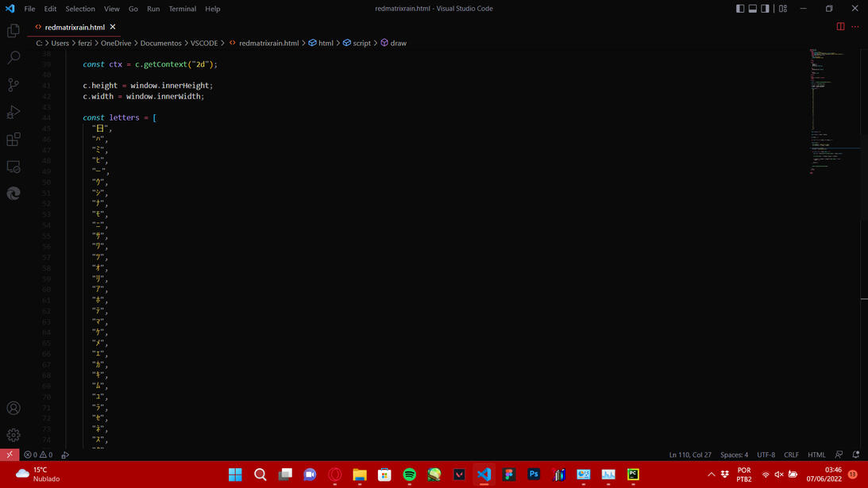Open the Explorer view in activity bar
868x488 pixels.
[x=14, y=31]
